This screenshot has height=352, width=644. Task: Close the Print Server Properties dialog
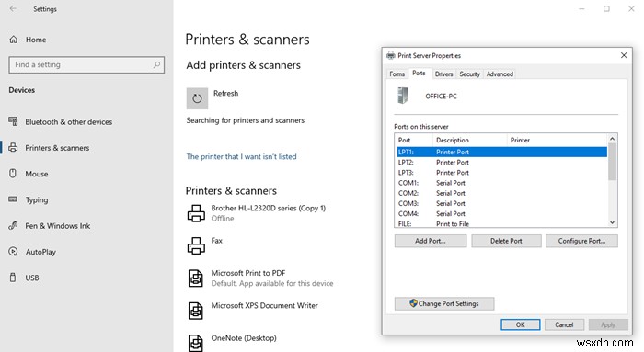(x=624, y=55)
